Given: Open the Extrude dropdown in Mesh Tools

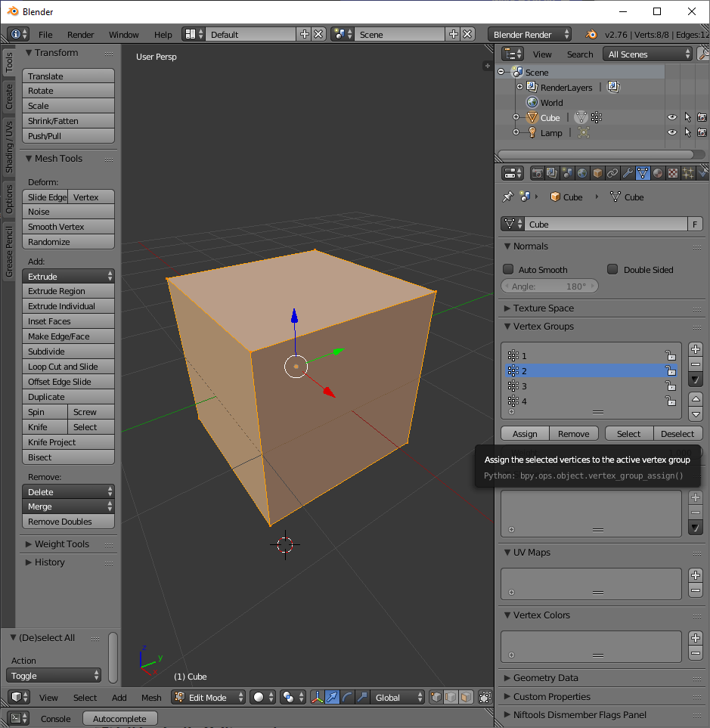Looking at the screenshot, I should tap(68, 276).
